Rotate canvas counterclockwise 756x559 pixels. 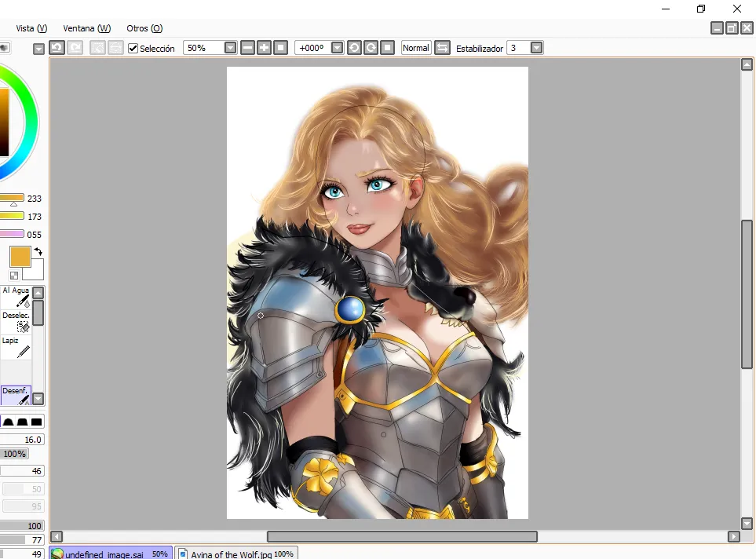coord(354,48)
